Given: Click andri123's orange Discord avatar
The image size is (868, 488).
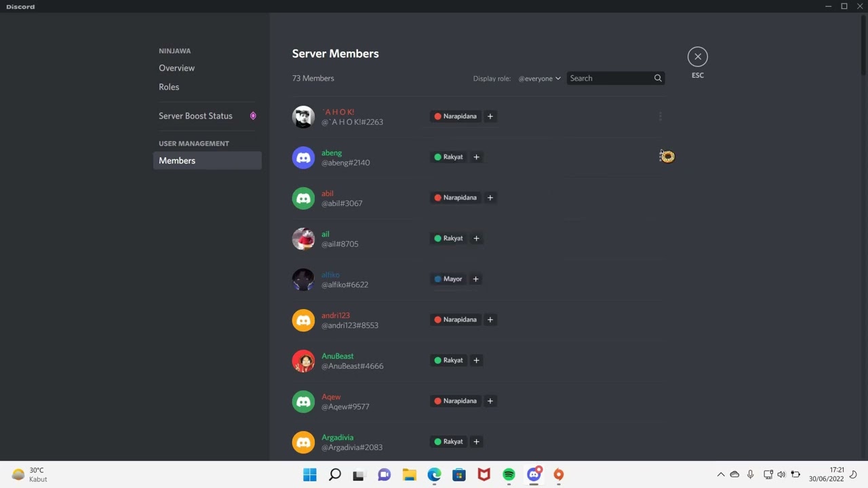Looking at the screenshot, I should click(x=303, y=320).
